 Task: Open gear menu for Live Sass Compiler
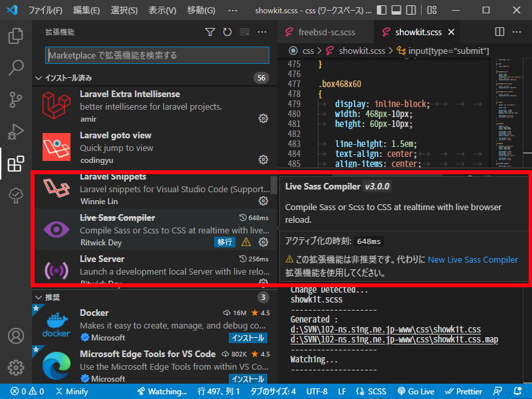point(263,242)
